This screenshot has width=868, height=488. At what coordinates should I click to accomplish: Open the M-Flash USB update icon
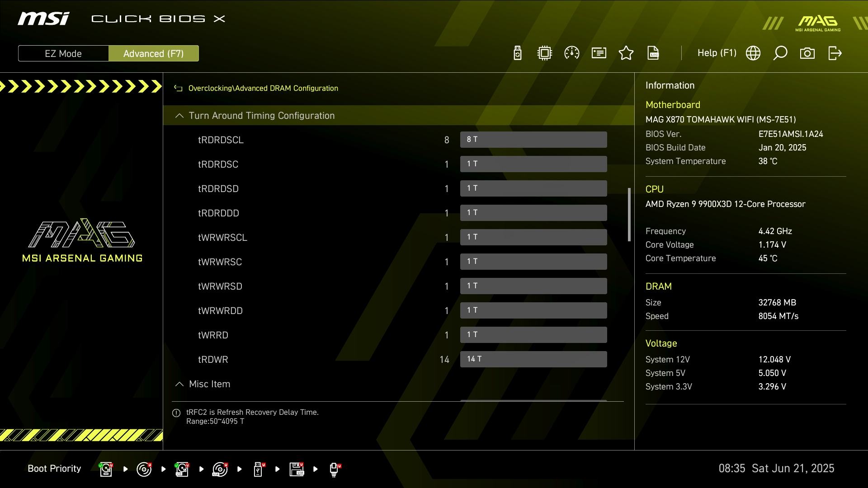[518, 53]
